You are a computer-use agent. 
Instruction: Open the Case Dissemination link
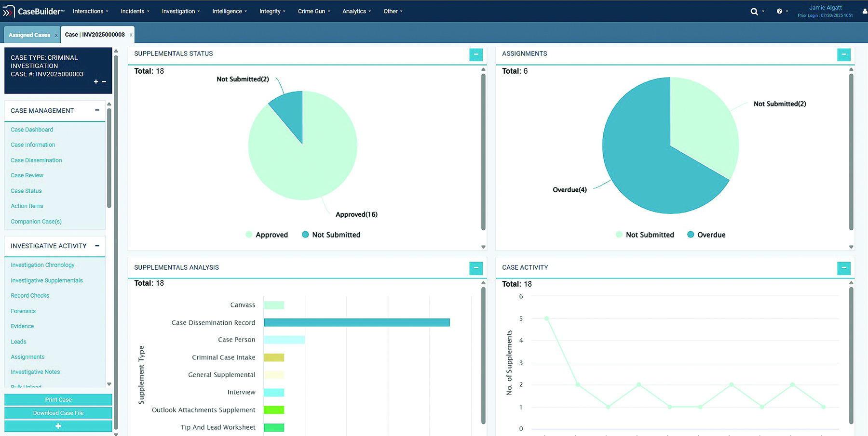coord(36,160)
